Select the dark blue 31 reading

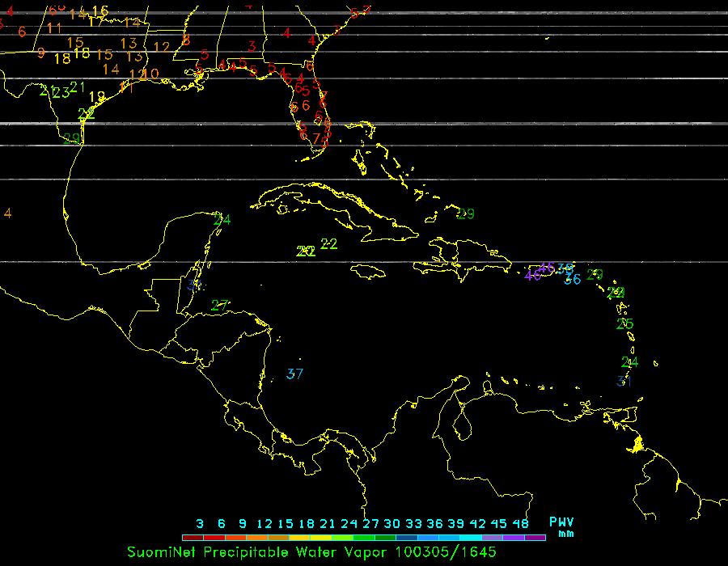pos(624,381)
